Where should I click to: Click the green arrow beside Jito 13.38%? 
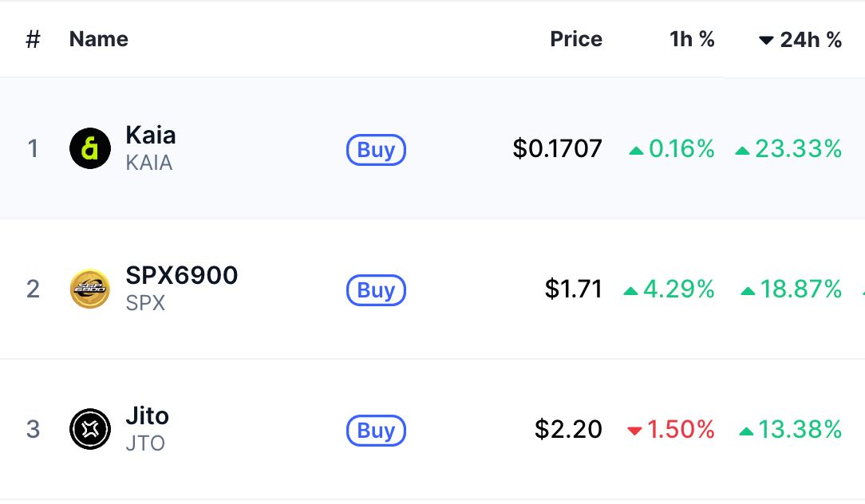[746, 431]
